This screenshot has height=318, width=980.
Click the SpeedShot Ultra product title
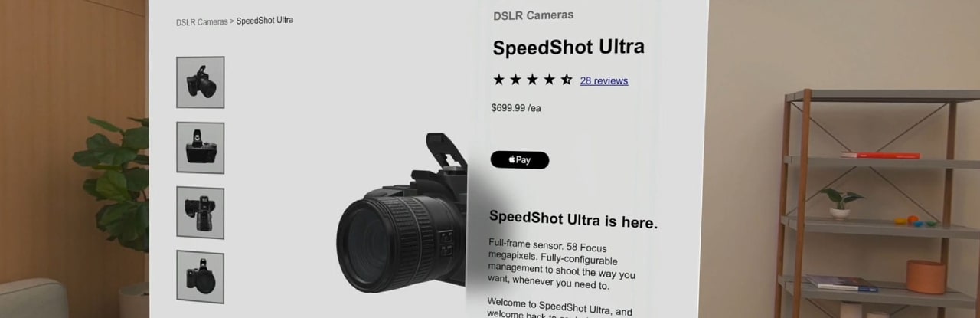pyautogui.click(x=568, y=48)
